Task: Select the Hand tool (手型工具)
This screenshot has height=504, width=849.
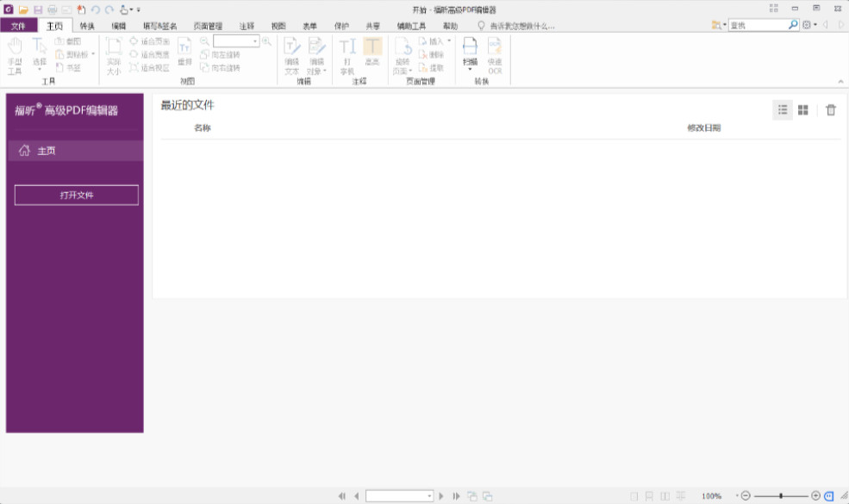Action: pos(15,56)
